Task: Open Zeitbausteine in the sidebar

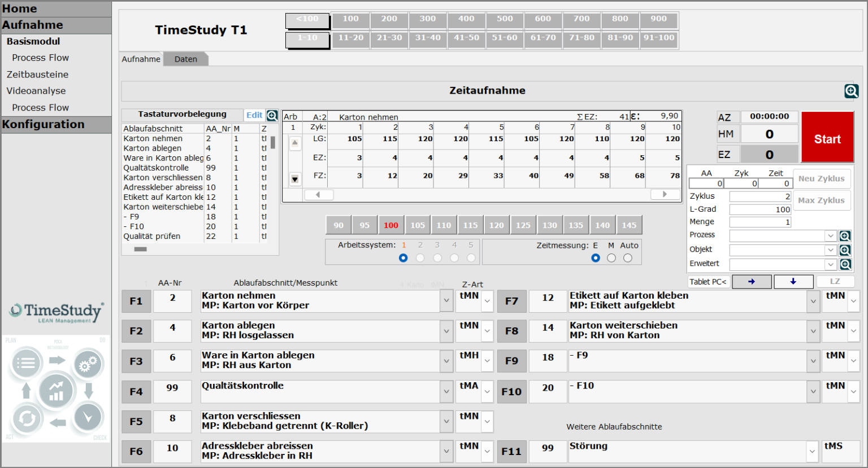Action: point(37,75)
